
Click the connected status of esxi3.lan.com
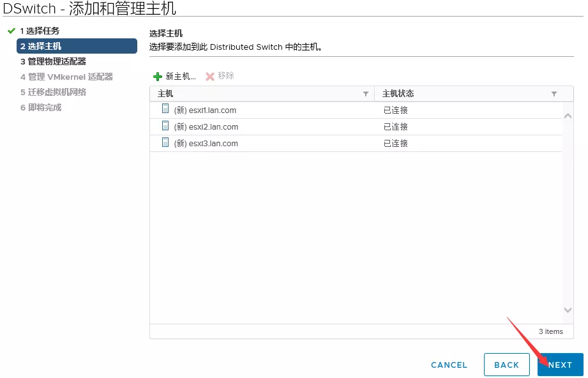point(396,143)
